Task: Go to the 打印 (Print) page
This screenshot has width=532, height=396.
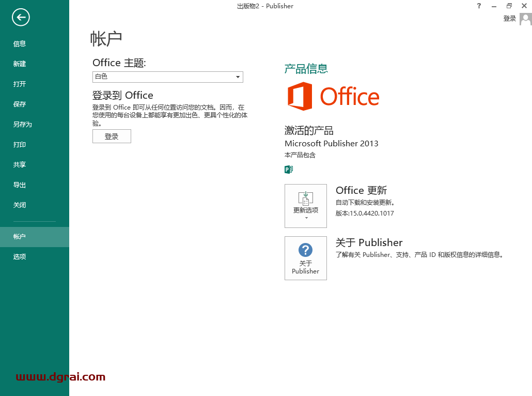Action: (19, 145)
